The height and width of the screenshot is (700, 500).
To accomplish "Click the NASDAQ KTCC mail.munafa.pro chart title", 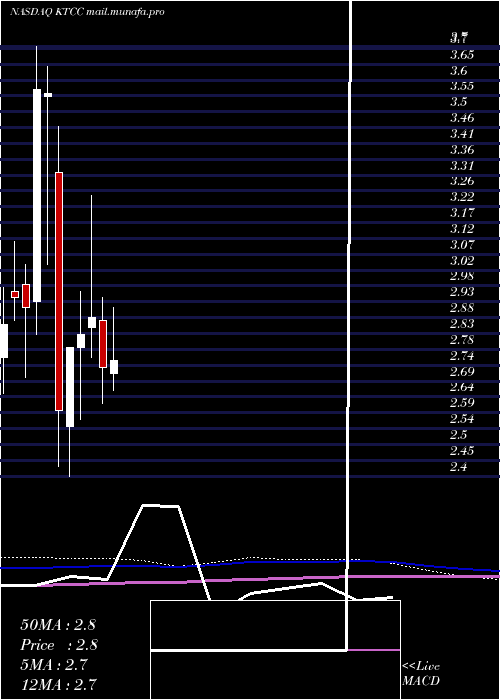I will point(88,12).
